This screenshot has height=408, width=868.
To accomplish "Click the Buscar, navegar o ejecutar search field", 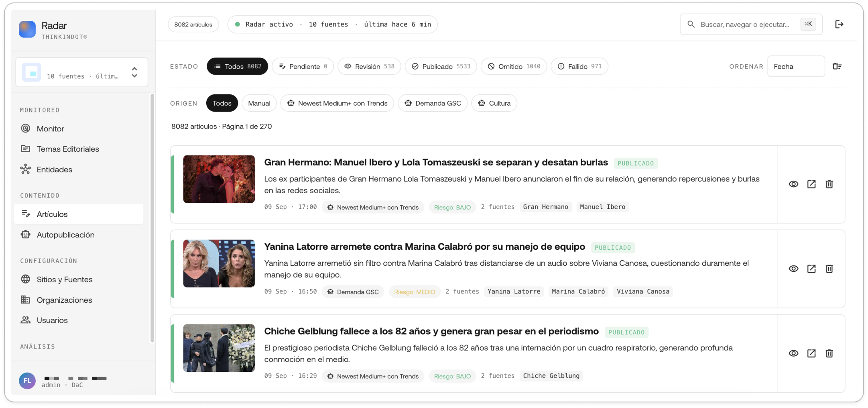I will click(751, 24).
